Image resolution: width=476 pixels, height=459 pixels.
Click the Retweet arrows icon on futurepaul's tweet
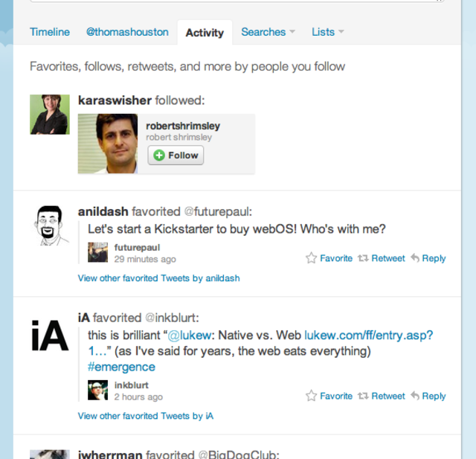[363, 258]
